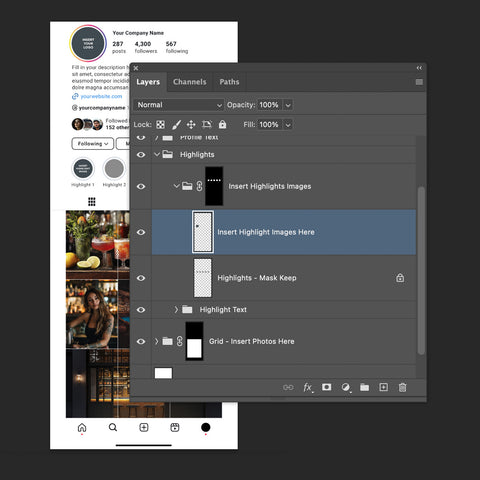
Task: Tap the Reels icon in Instagram mockup
Action: (175, 427)
